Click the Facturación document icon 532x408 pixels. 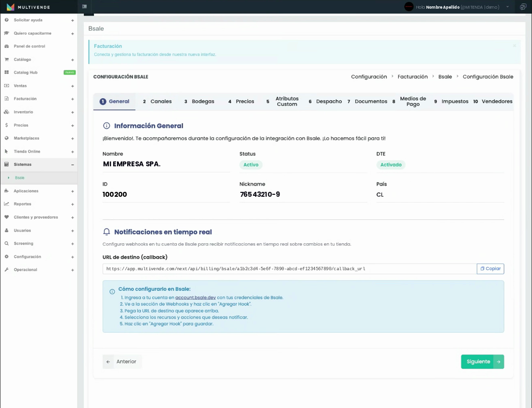(6, 99)
